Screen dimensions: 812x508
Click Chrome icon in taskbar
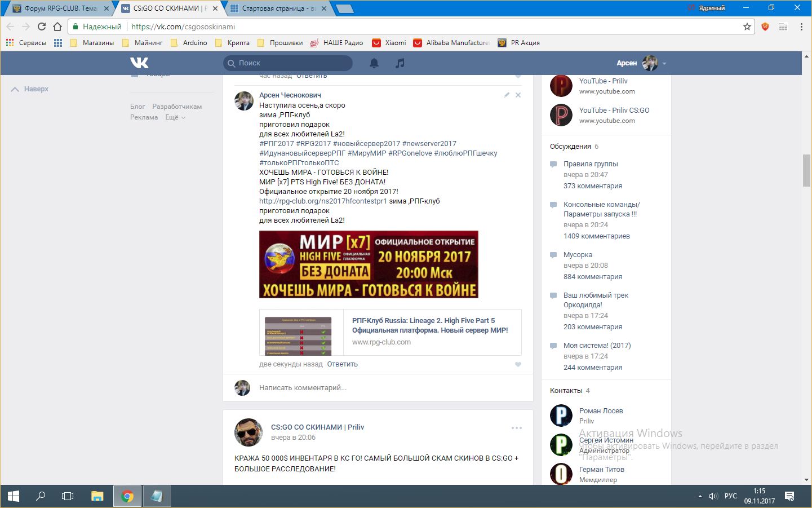(127, 496)
